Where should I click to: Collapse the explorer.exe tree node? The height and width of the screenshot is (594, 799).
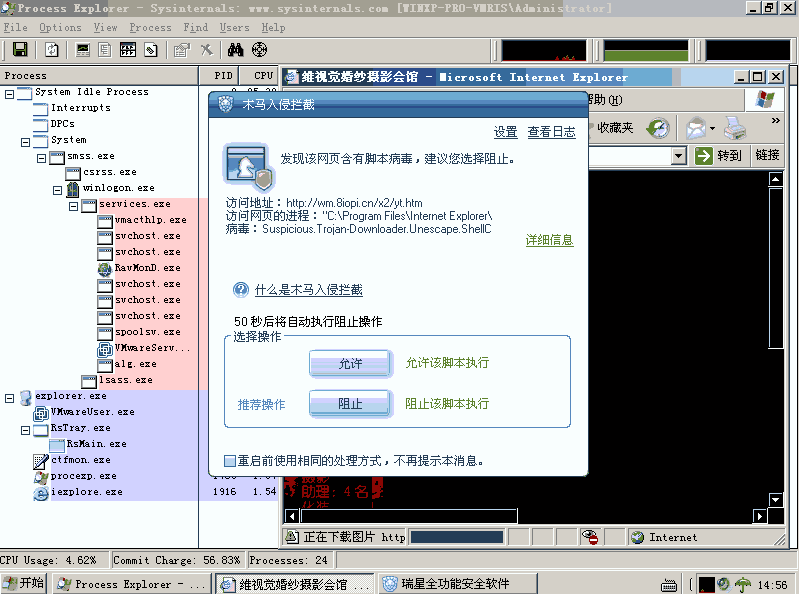(9, 398)
